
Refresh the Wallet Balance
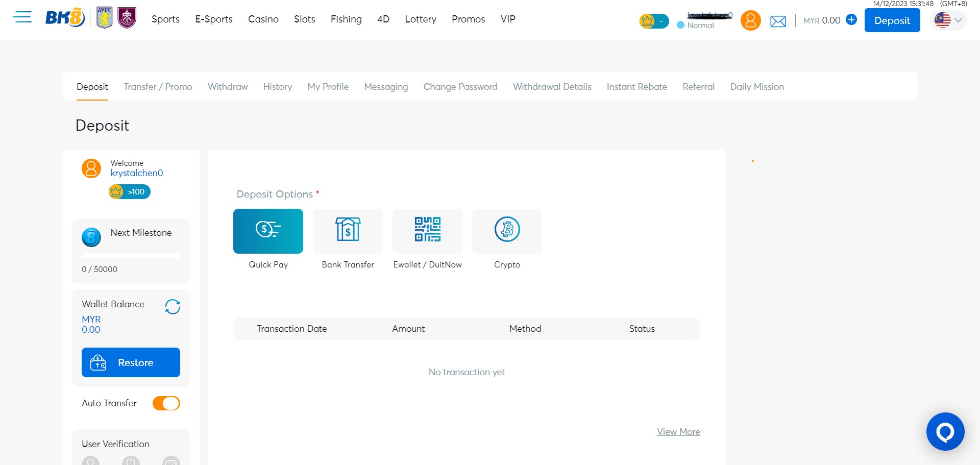pyautogui.click(x=172, y=307)
